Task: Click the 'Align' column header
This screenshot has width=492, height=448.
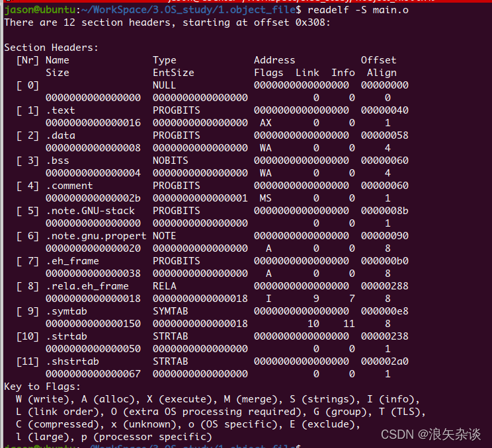Action: [x=382, y=73]
